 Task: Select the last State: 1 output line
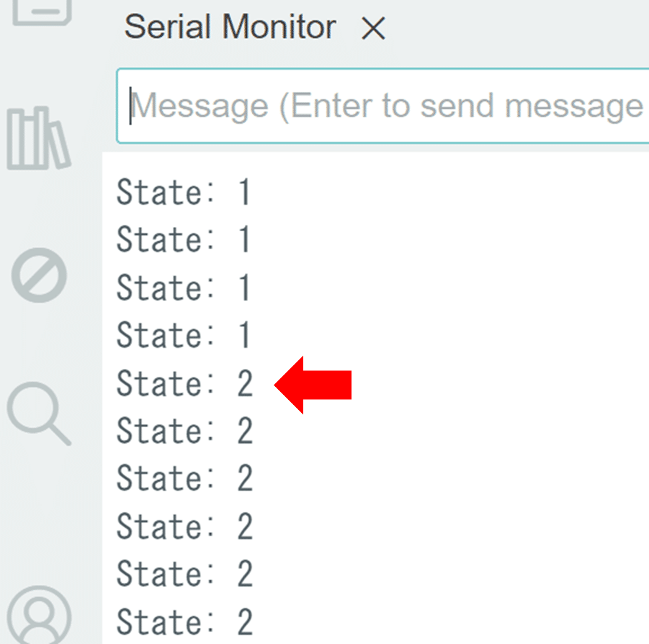pyautogui.click(x=184, y=335)
